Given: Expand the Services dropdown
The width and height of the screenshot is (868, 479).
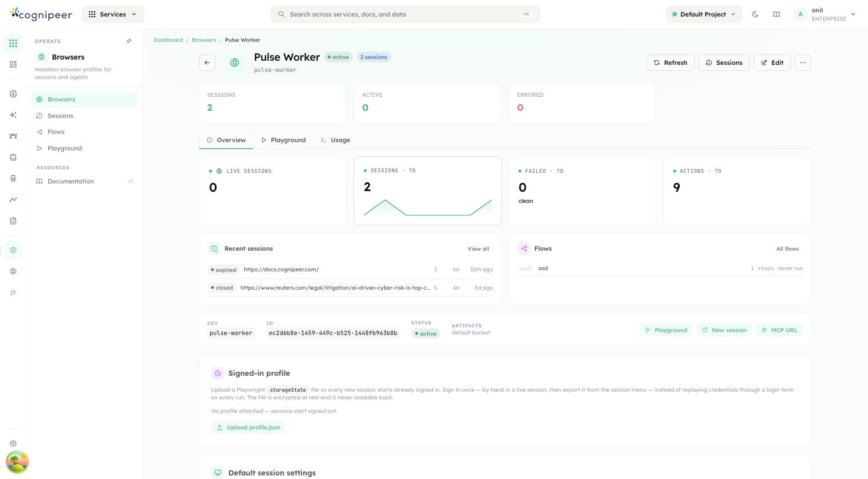Looking at the screenshot, I should click(113, 14).
